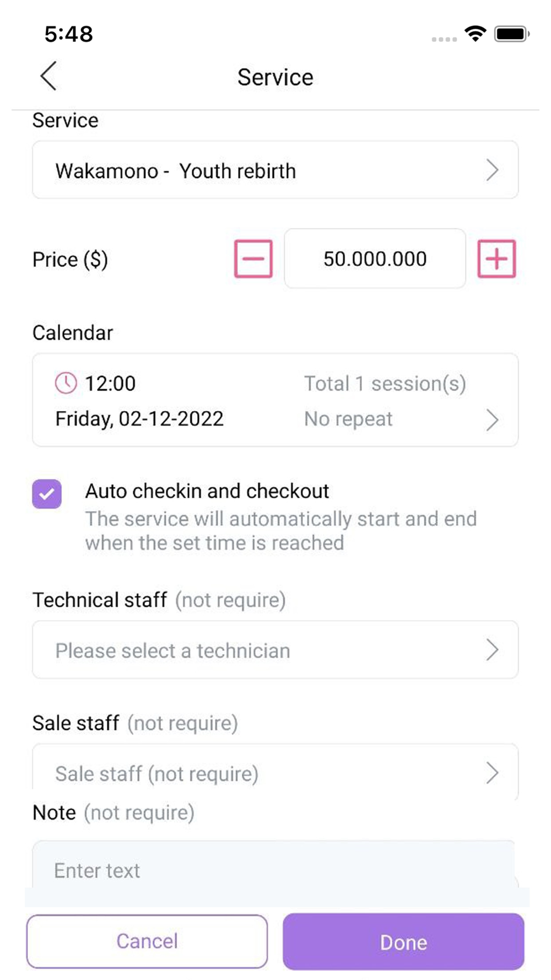This screenshot has width=551, height=980.
Task: Open chevron on Technical staff field
Action: 492,650
